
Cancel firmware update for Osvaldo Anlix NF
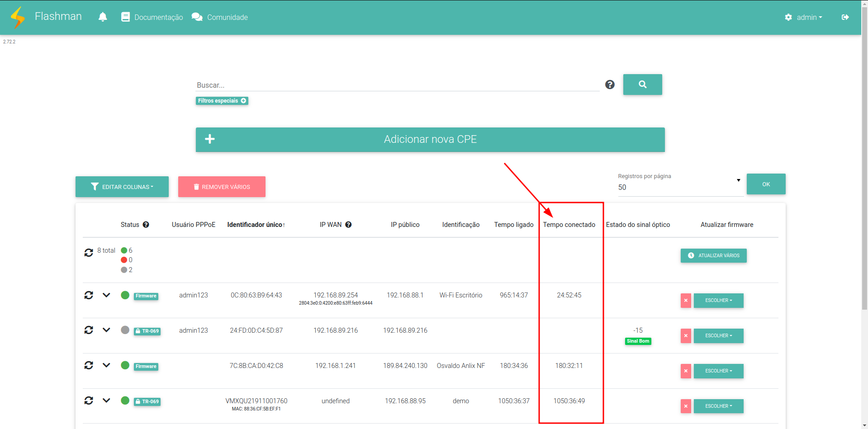click(x=686, y=371)
